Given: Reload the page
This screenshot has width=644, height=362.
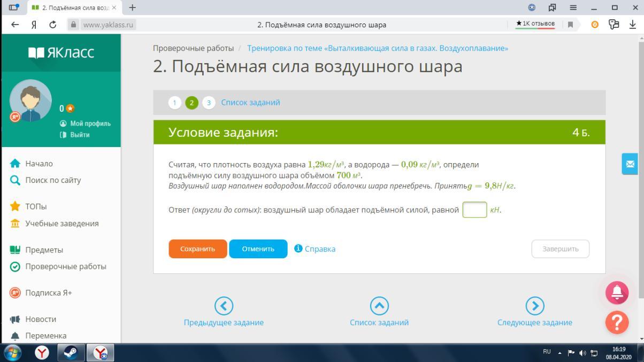Looking at the screenshot, I should click(x=53, y=25).
